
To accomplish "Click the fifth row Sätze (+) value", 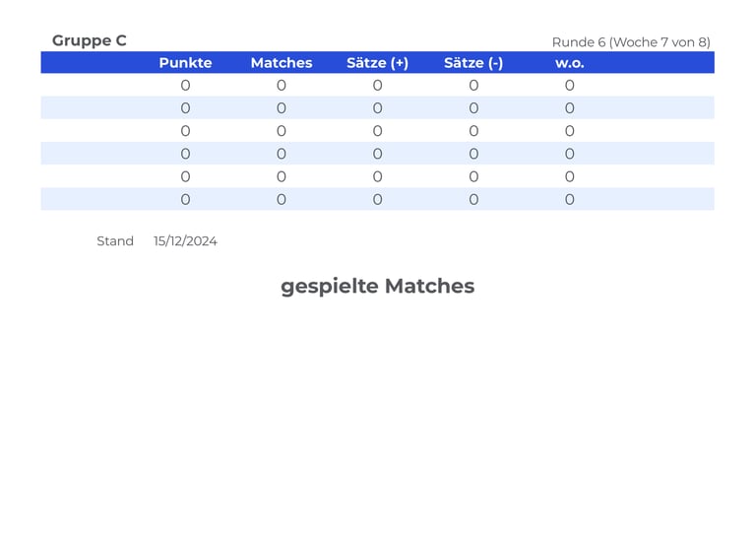I will coord(377,176).
